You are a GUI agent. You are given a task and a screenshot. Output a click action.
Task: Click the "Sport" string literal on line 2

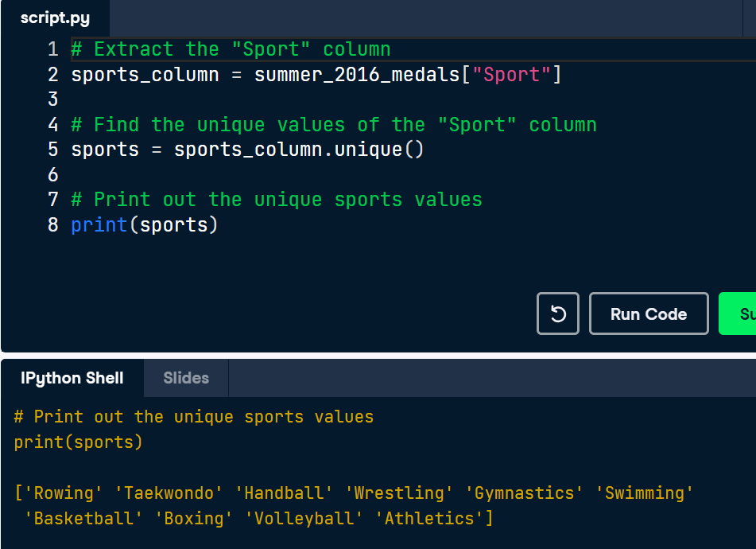[x=512, y=75]
